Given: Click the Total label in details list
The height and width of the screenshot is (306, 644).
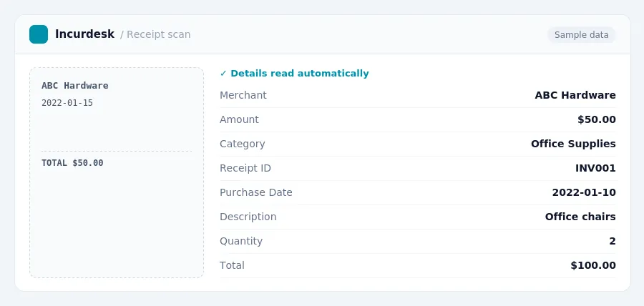Looking at the screenshot, I should (x=232, y=265).
